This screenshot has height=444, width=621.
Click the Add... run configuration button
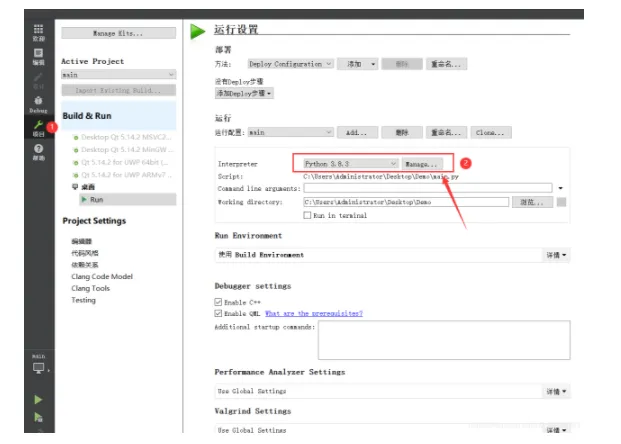[357, 132]
